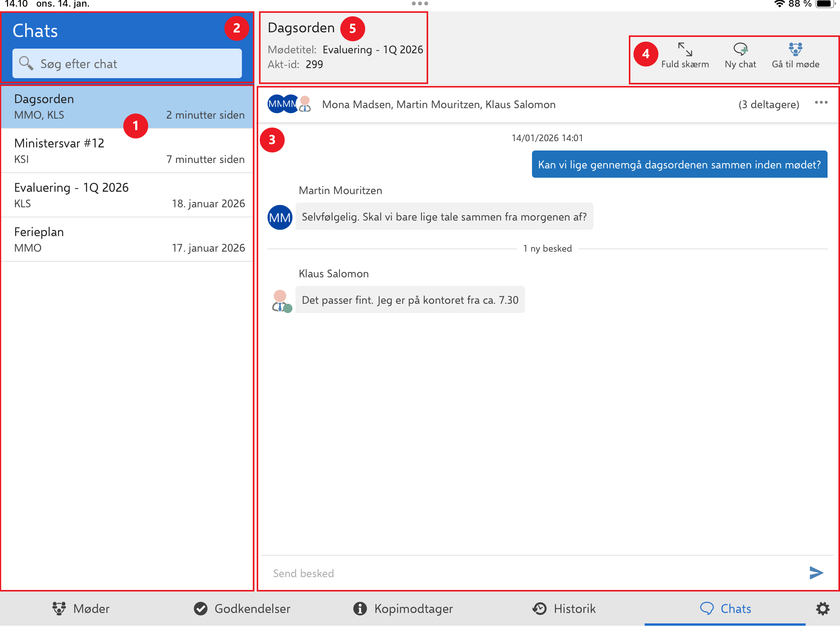Viewport: 840px width, 630px height.
Task: Open the three-dots chat options menu
Action: click(821, 103)
